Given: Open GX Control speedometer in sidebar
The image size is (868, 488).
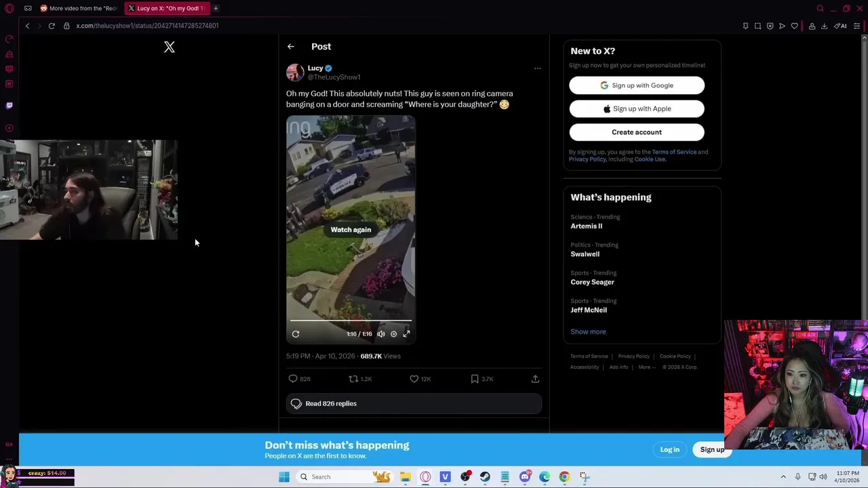Looking at the screenshot, I should 9,39.
